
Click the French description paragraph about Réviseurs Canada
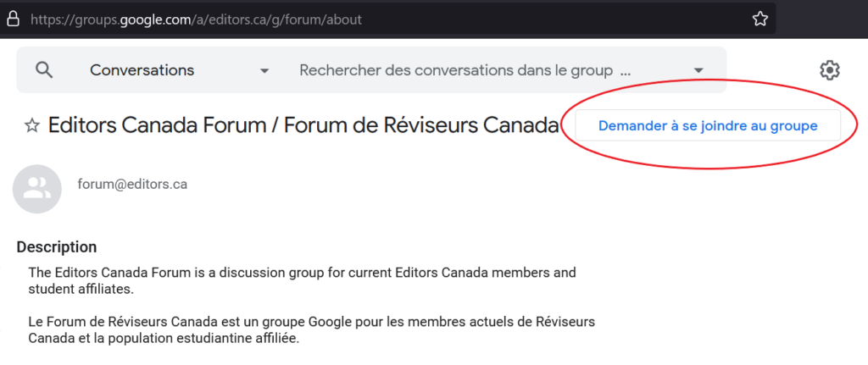click(x=312, y=329)
